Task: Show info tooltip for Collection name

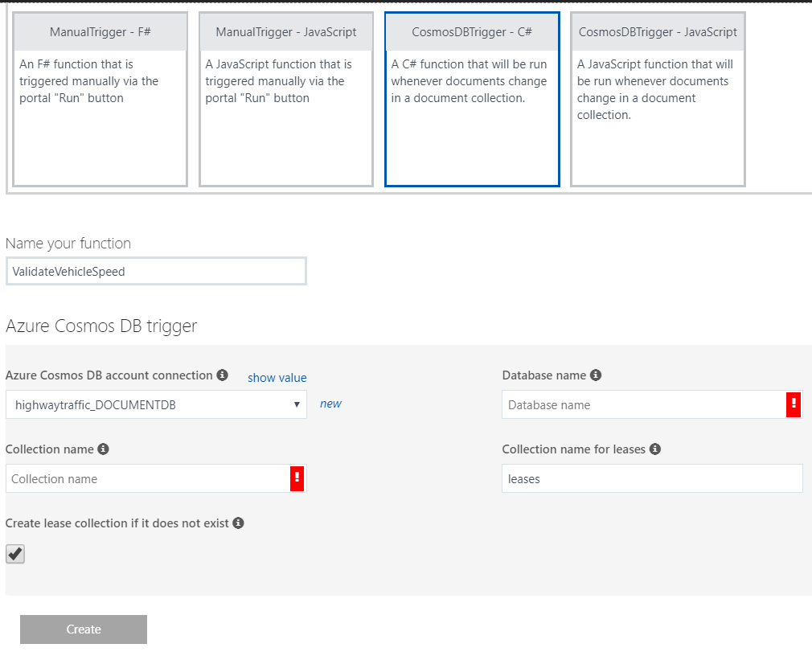Action: coord(103,449)
